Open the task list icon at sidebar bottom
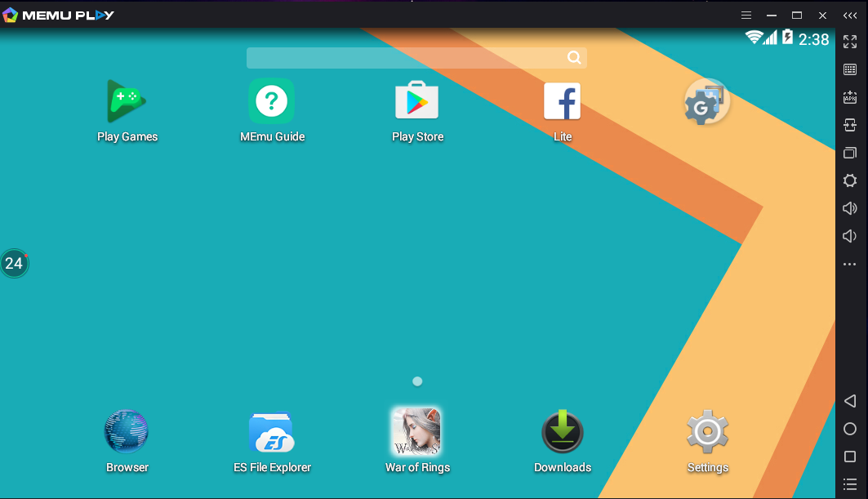 click(850, 484)
